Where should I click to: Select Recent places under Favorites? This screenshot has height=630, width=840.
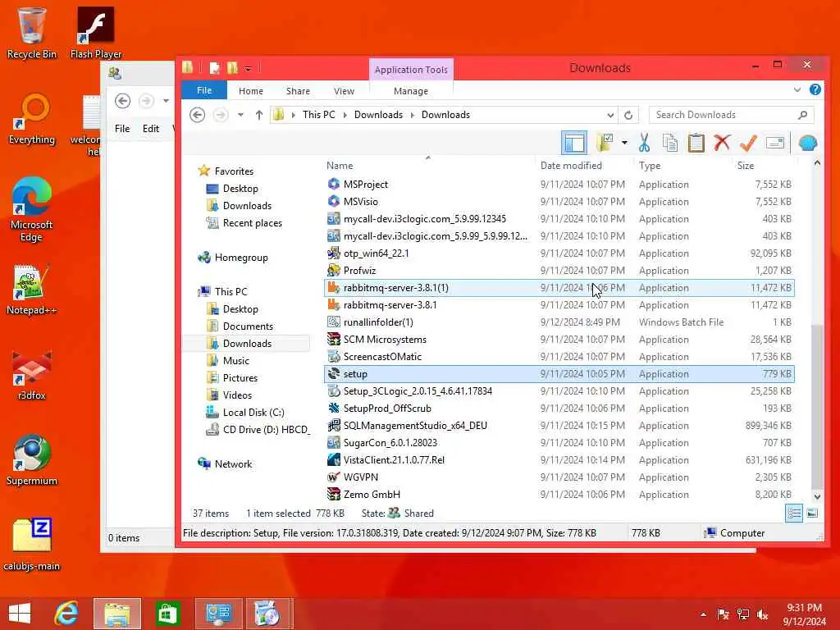coord(253,223)
